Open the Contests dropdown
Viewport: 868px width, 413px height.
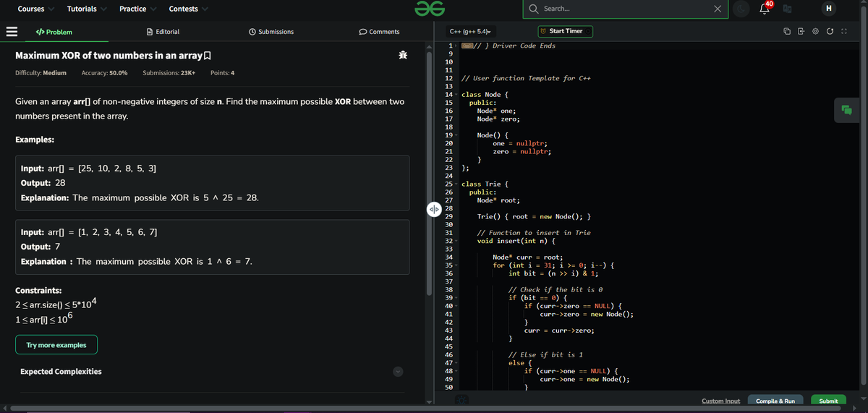coord(188,9)
